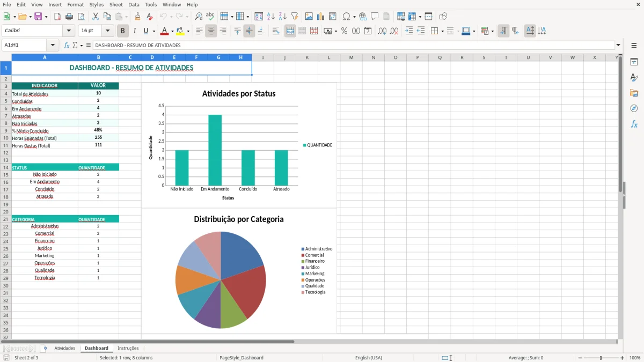Click the Clone Formatting paintbrush icon
Image resolution: width=644 pixels, height=362 pixels.
(138, 17)
